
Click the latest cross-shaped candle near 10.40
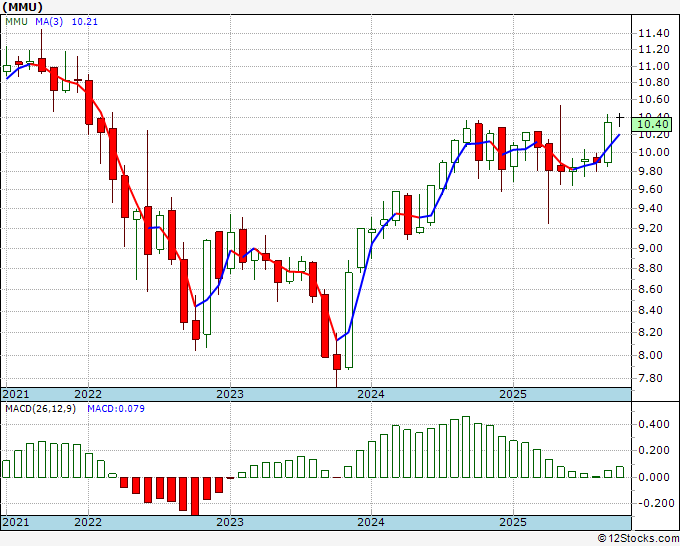pyautogui.click(x=620, y=119)
